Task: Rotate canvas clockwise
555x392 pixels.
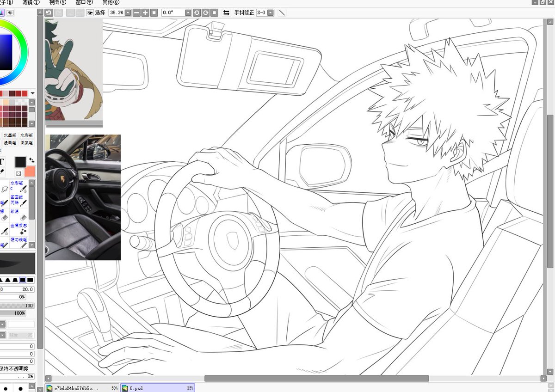Action: click(x=205, y=12)
